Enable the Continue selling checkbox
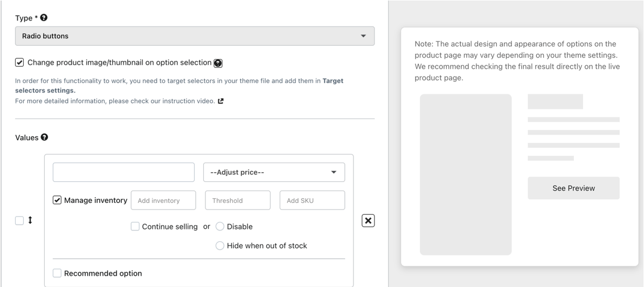 [x=135, y=227]
